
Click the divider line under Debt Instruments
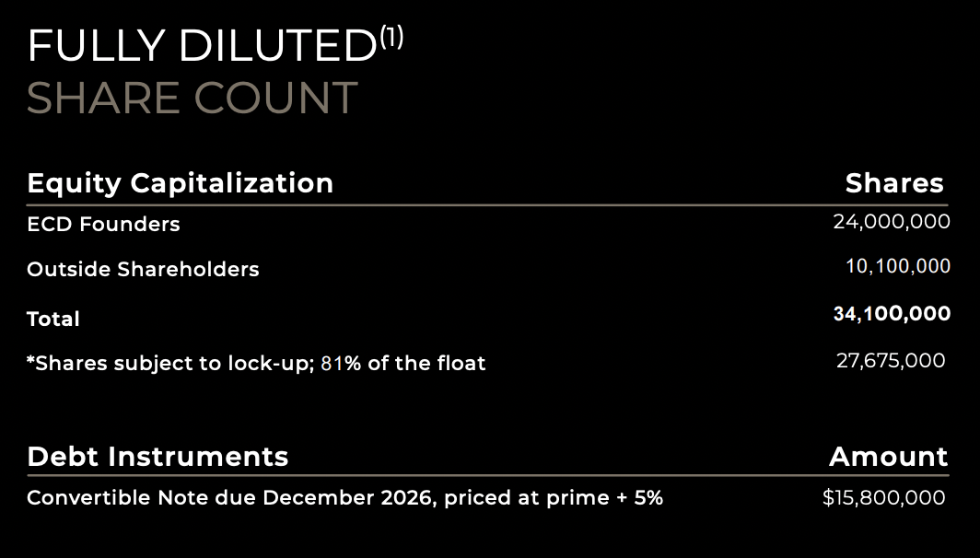(488, 476)
